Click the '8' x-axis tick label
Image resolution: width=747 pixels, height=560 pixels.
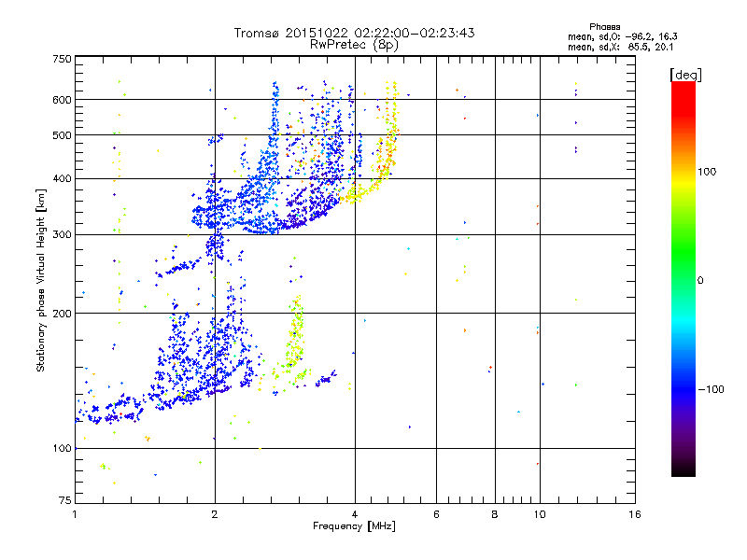pos(495,514)
